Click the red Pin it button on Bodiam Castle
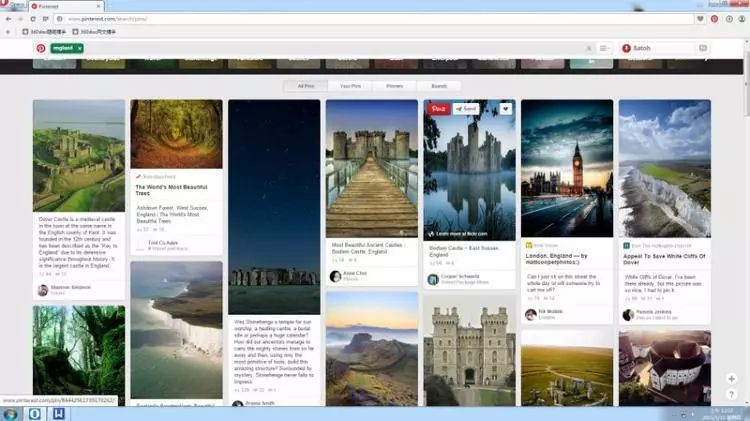 [x=437, y=108]
